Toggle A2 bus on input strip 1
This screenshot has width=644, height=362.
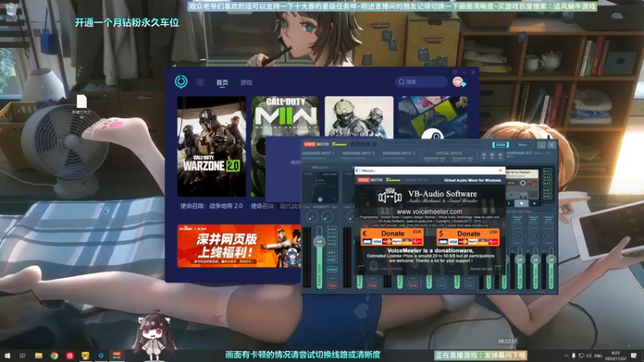coord(332,237)
